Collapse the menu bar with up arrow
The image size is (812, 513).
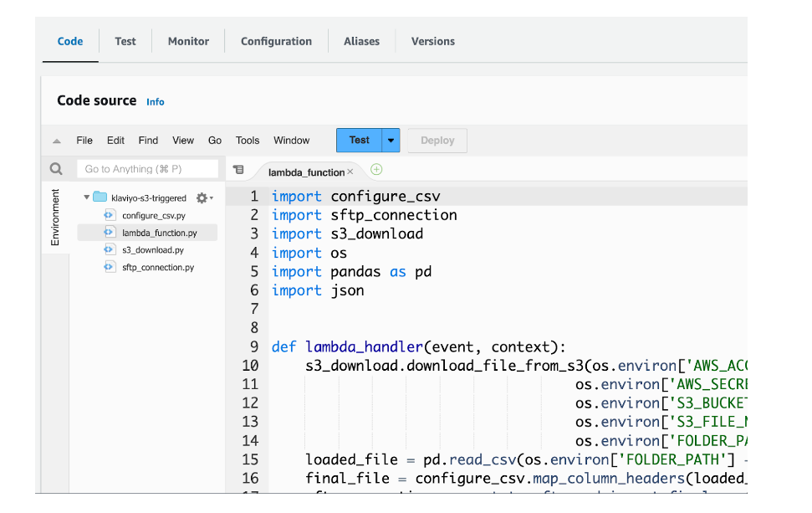[57, 141]
